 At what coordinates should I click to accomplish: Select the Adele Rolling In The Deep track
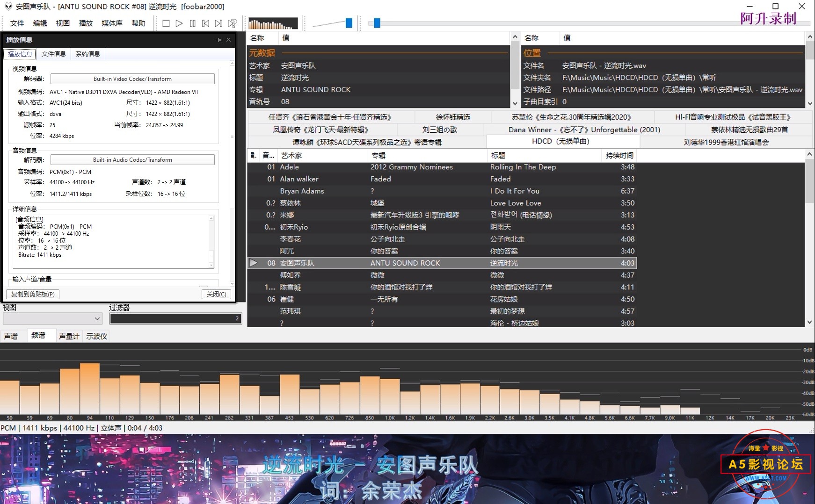[442, 167]
